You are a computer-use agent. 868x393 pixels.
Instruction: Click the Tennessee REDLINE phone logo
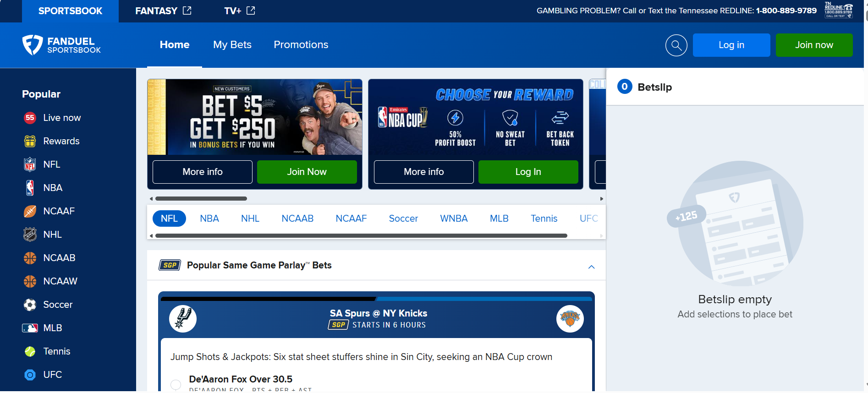pos(839,10)
